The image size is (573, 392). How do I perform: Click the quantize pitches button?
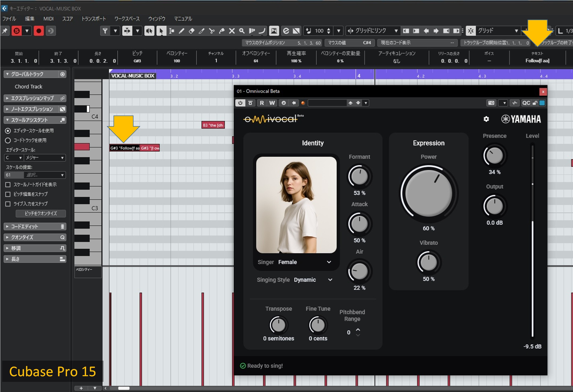(x=41, y=214)
